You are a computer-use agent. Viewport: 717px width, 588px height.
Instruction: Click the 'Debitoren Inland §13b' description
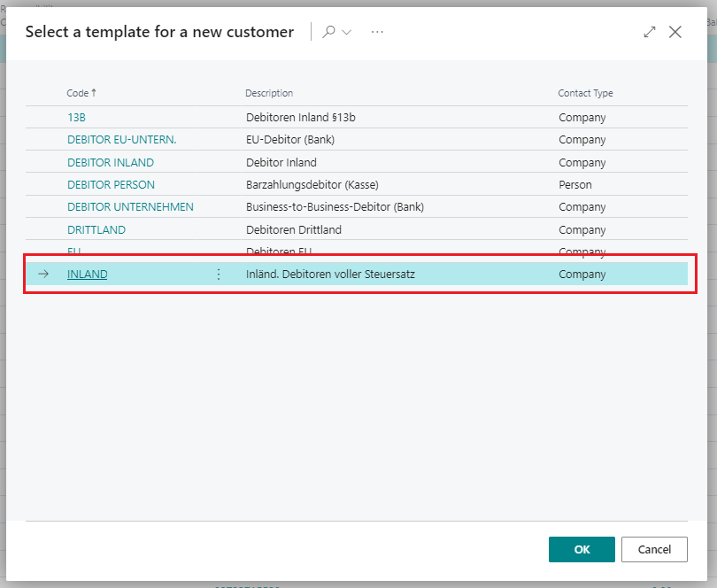coord(301,118)
